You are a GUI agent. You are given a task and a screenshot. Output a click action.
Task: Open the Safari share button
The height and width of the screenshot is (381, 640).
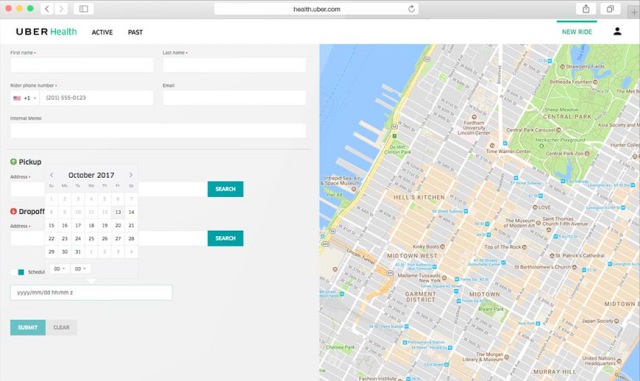(586, 9)
